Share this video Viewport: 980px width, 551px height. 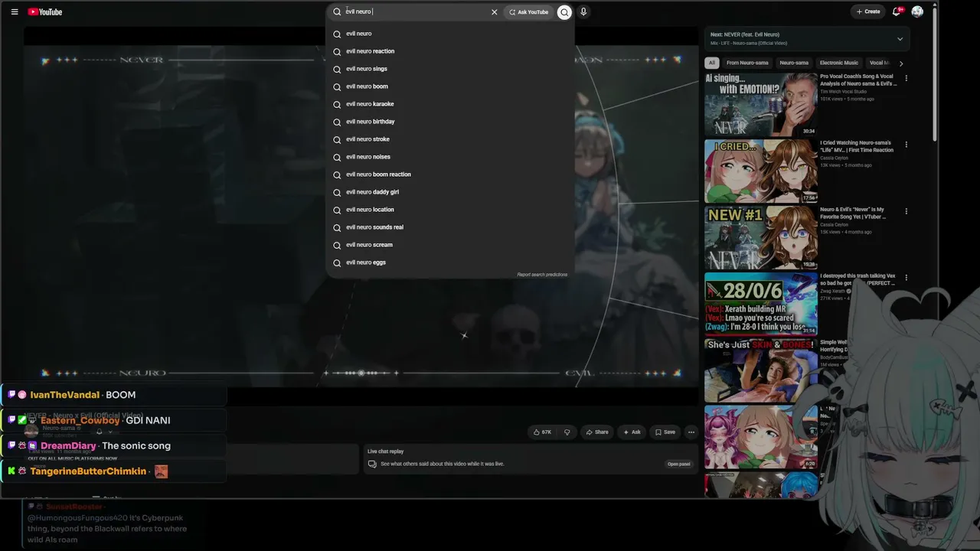click(597, 432)
